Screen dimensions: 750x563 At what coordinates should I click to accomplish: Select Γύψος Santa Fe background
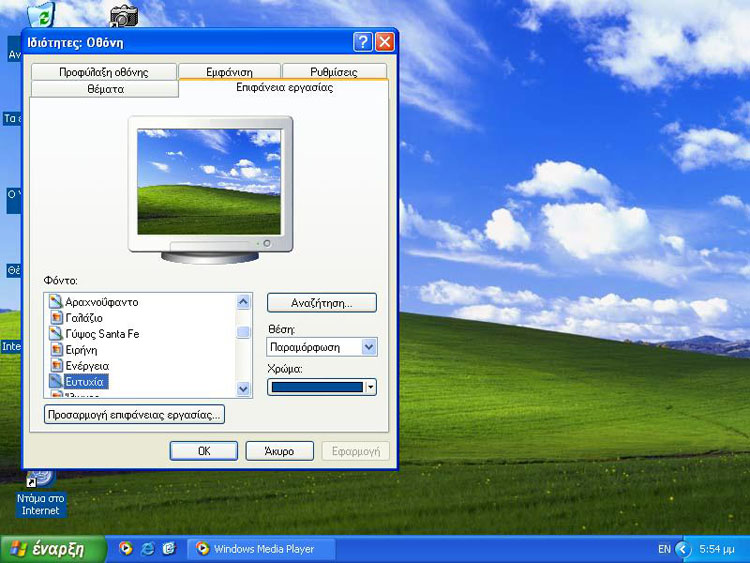coord(102,333)
